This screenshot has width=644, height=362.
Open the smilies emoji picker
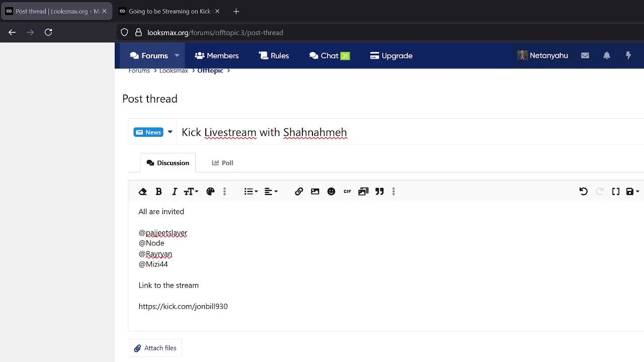pyautogui.click(x=331, y=192)
